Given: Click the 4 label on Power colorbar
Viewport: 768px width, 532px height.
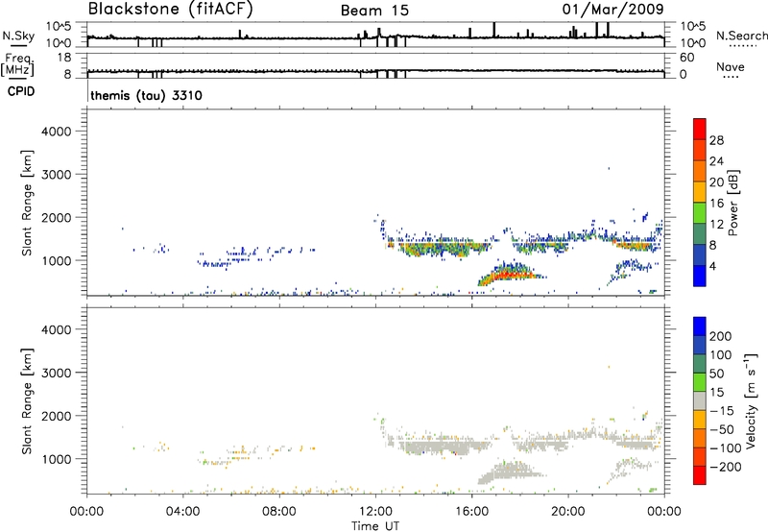Looking at the screenshot, I should click(x=712, y=267).
